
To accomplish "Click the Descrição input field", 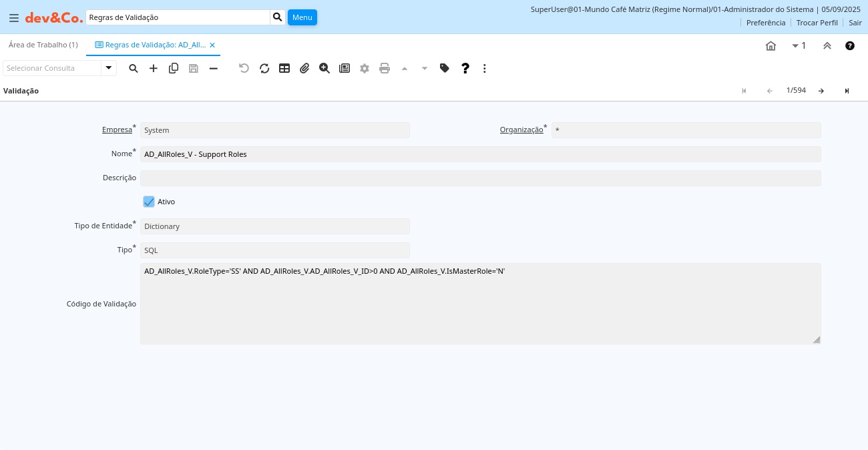I will pos(480,178).
